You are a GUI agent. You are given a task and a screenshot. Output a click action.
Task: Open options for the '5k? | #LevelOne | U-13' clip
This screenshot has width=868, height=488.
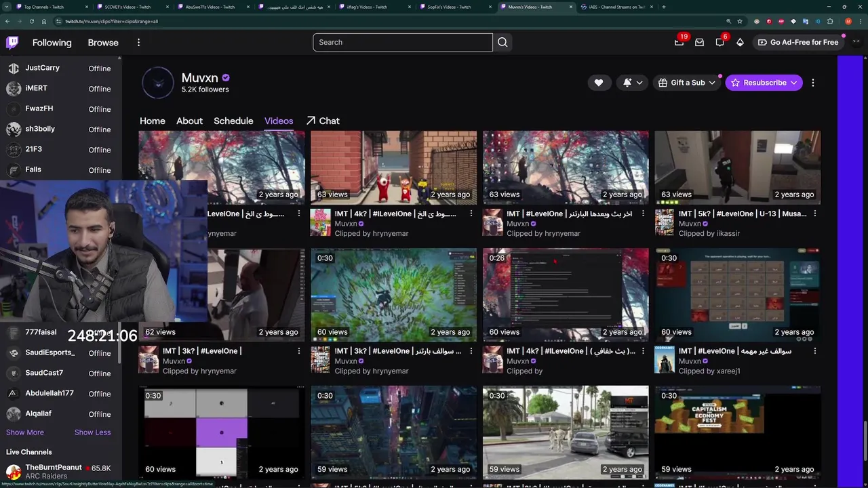(x=815, y=213)
